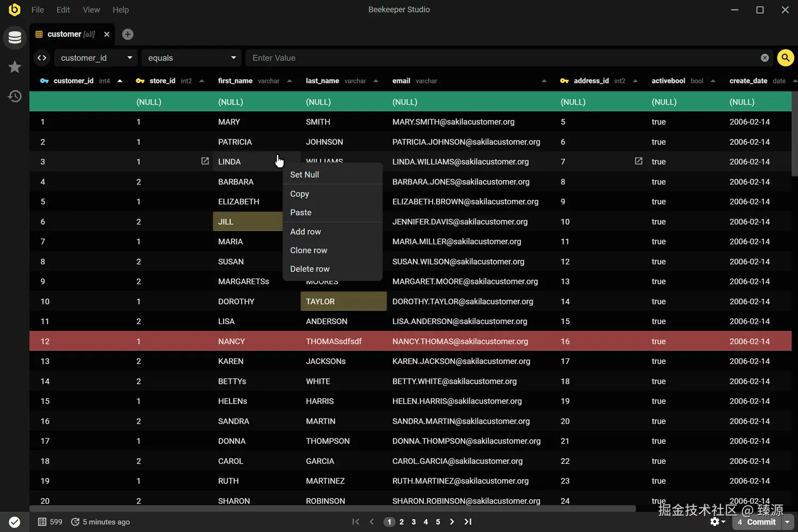Click the Beekeeper Studio logo icon
Viewport: 798px width, 532px height.
tap(14, 10)
